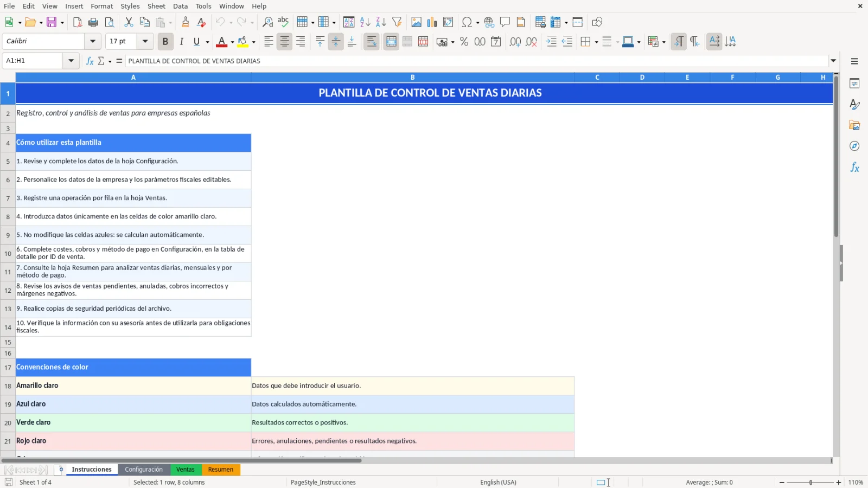The width and height of the screenshot is (868, 488).
Task: Insert Image icon in toolbar
Action: 416,22
